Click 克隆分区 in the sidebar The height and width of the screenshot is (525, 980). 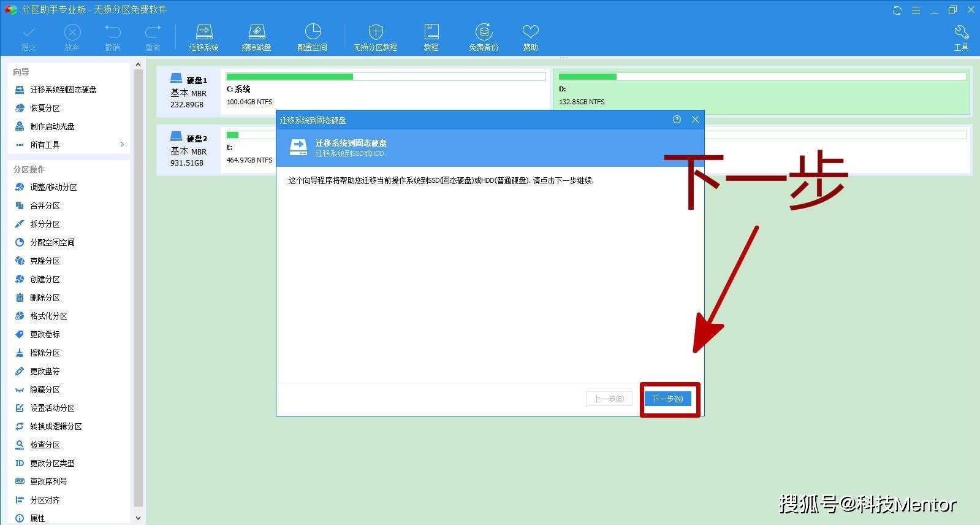click(x=45, y=261)
